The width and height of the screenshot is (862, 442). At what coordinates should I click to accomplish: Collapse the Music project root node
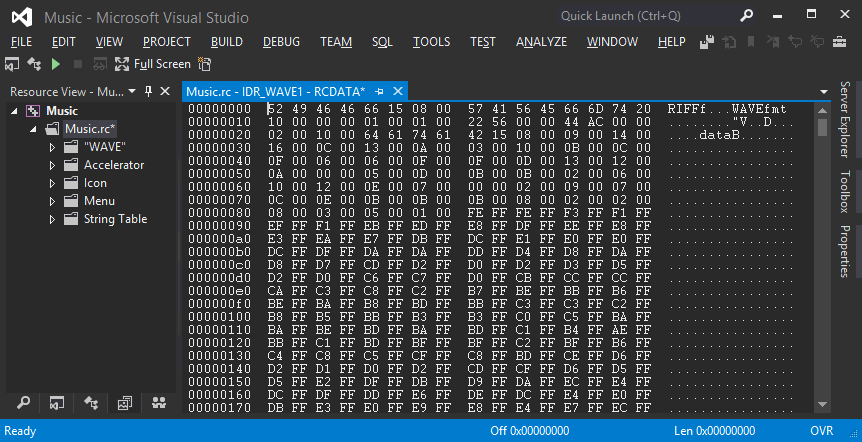pyautogui.click(x=15, y=111)
